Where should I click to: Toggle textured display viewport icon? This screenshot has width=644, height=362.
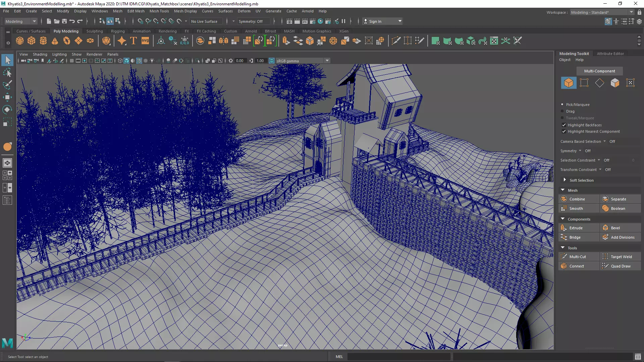(x=146, y=61)
